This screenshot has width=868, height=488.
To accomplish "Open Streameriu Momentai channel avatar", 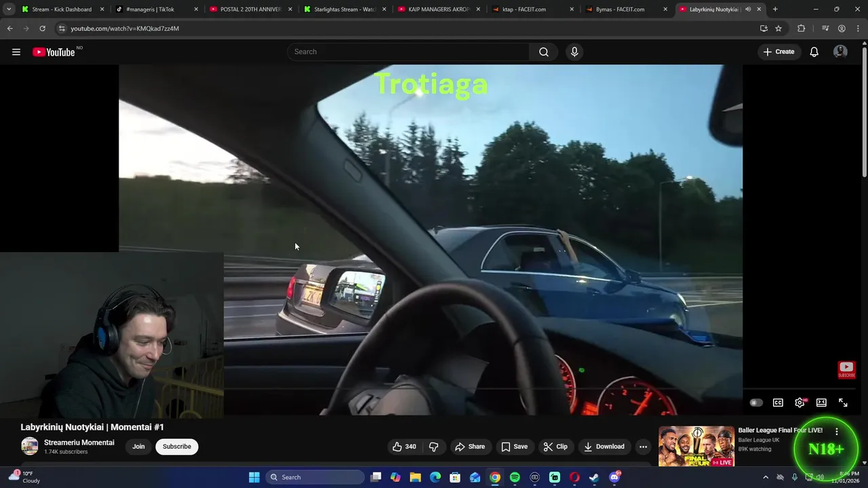I will (x=29, y=446).
